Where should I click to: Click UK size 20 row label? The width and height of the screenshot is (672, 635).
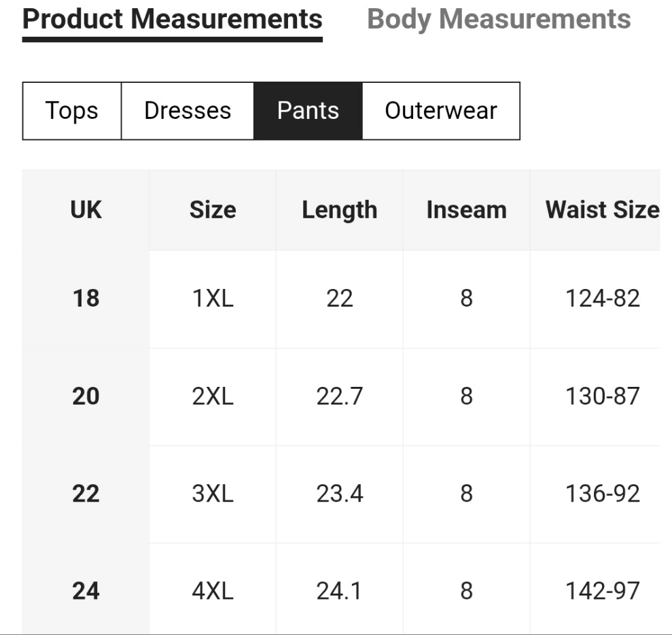point(86,396)
